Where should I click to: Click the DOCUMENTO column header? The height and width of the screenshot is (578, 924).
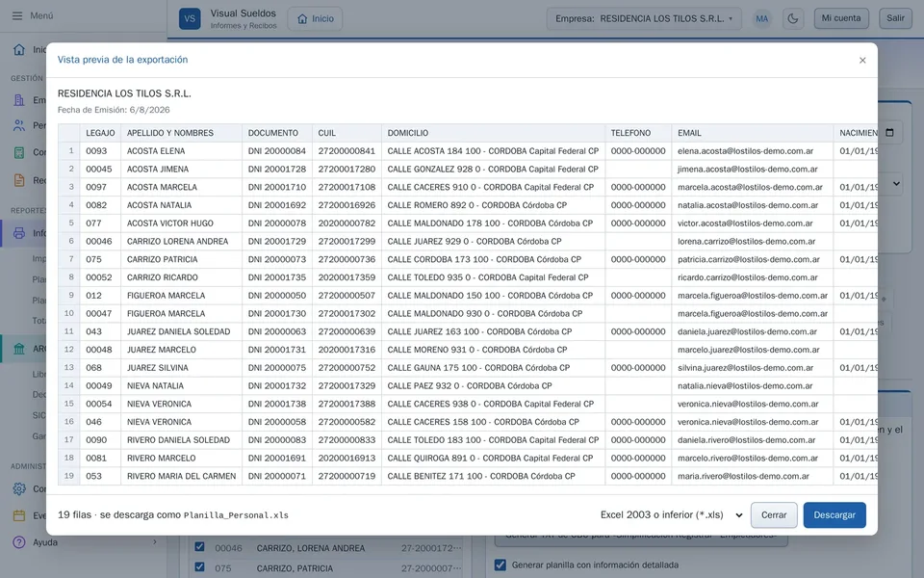tap(277, 133)
